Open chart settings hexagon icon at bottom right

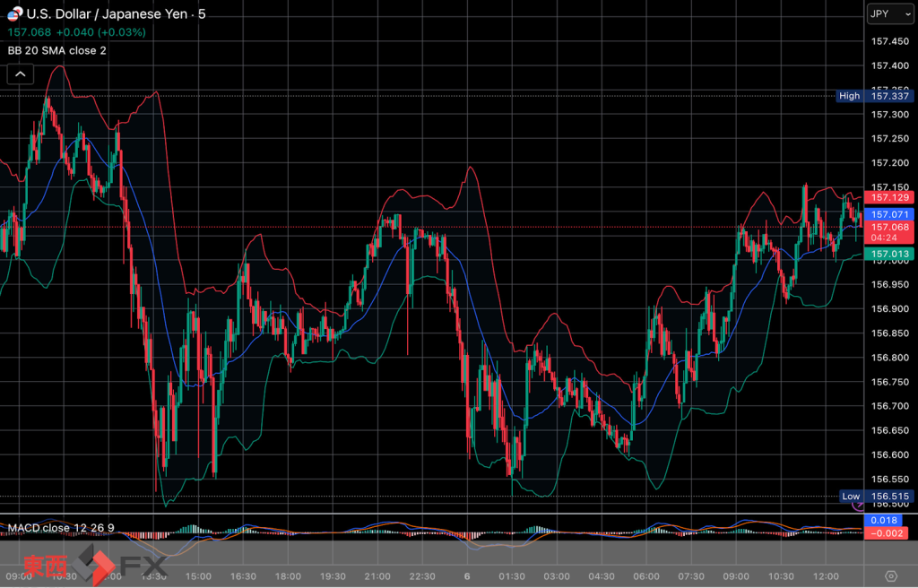890,575
